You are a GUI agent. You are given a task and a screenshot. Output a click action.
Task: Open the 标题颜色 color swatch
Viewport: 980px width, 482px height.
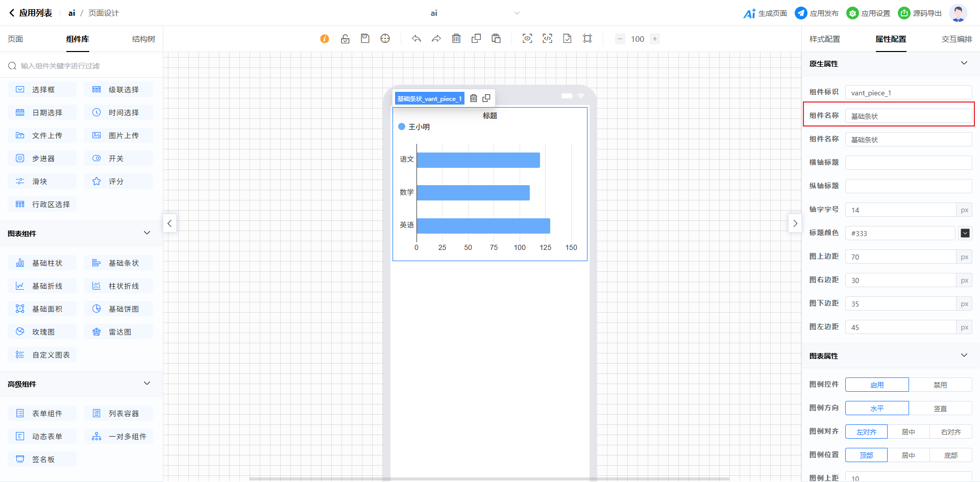point(965,233)
